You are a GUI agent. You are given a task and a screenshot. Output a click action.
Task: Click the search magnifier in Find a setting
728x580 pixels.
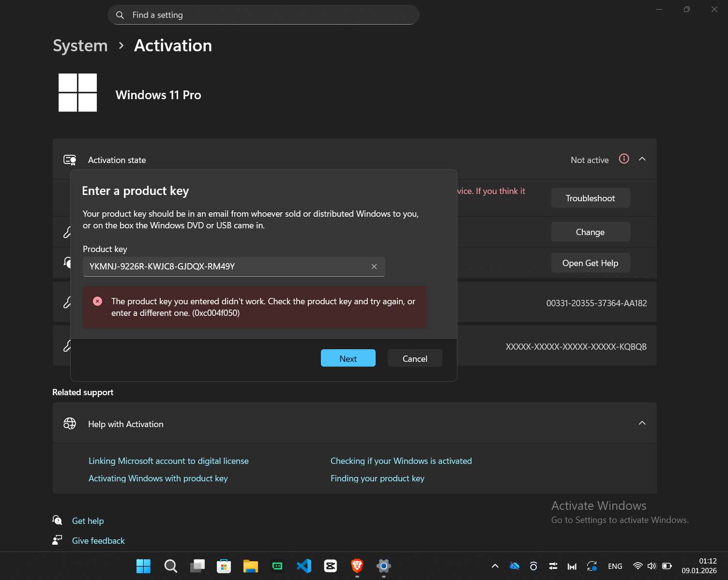[120, 15]
